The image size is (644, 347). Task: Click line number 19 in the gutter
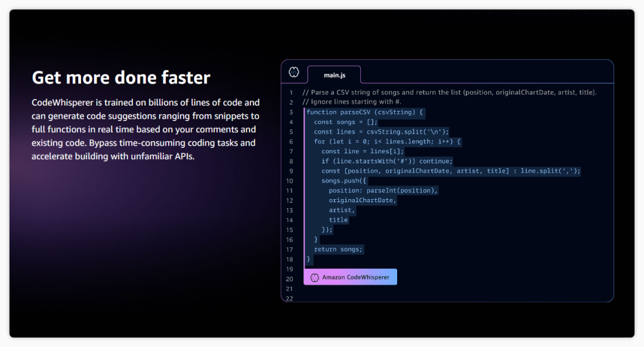coord(290,269)
